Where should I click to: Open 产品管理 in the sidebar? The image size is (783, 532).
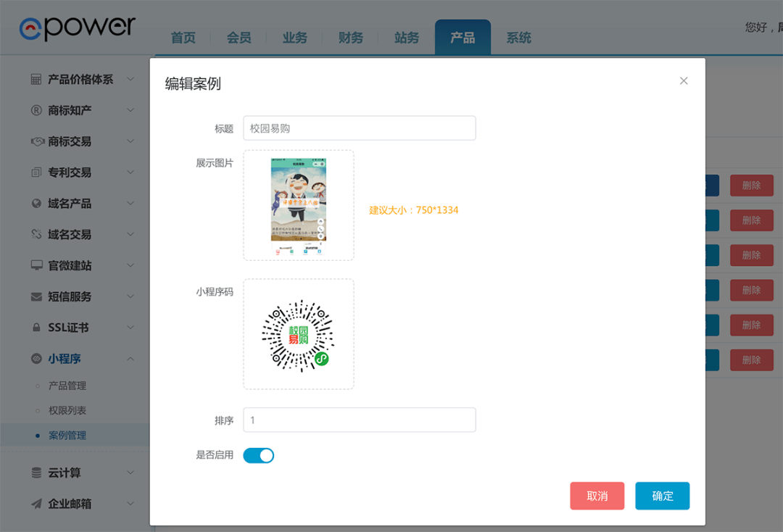click(67, 386)
